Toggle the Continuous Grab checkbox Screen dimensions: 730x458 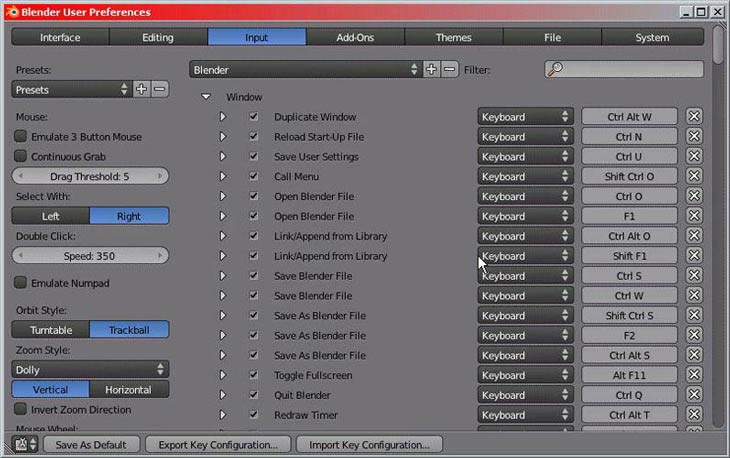click(20, 157)
